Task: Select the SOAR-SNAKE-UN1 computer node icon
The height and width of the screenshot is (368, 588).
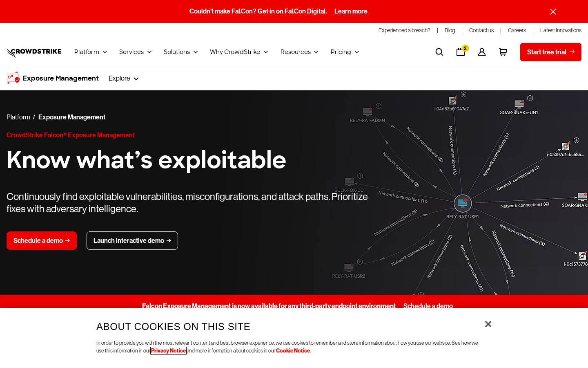Action: point(519,104)
